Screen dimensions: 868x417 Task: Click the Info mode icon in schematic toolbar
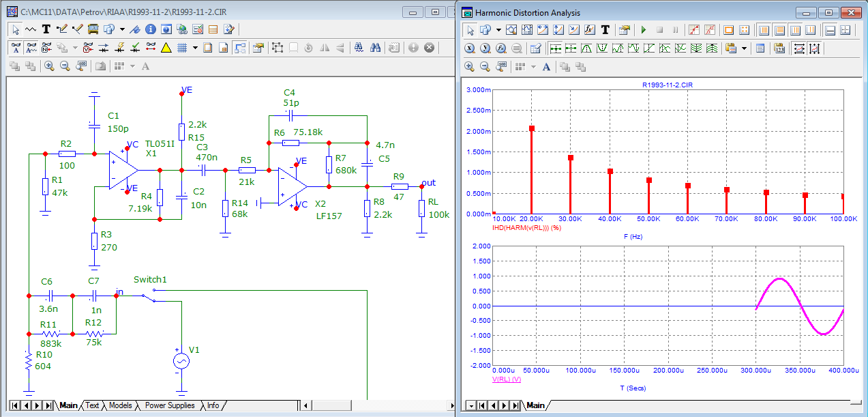point(150,29)
